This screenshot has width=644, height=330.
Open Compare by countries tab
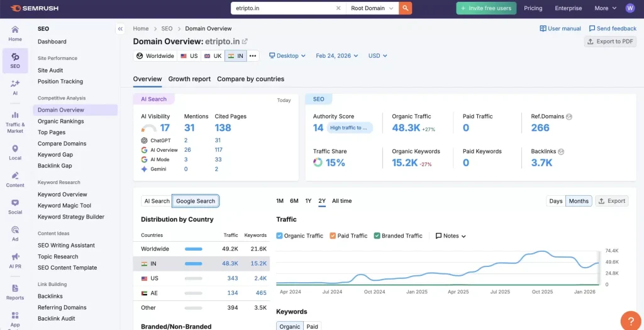pos(250,79)
